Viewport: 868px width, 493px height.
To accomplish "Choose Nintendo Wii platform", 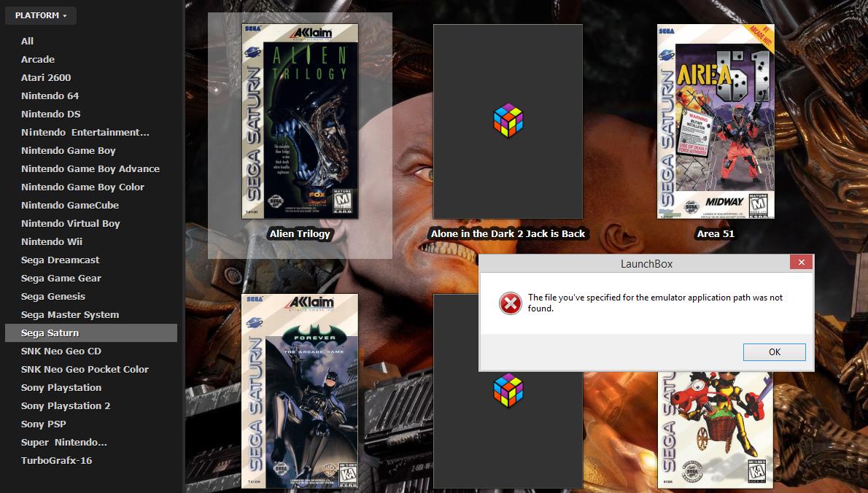I will 52,242.
